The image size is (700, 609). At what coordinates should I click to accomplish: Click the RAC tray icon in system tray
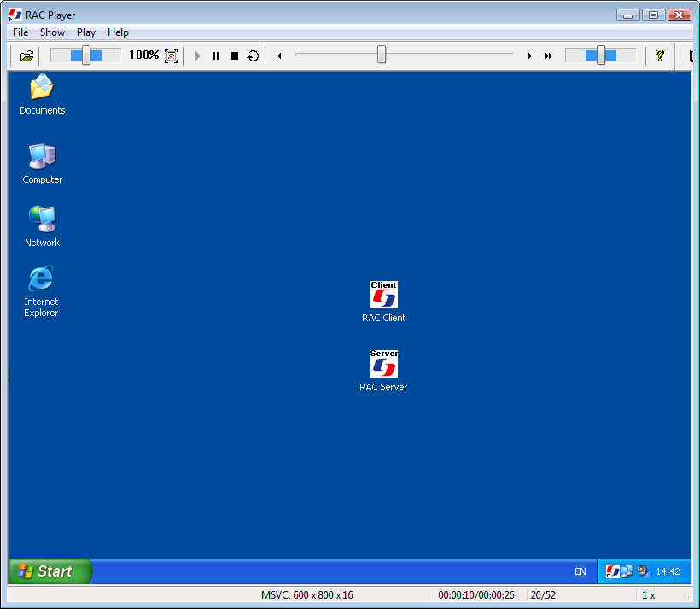click(x=613, y=571)
